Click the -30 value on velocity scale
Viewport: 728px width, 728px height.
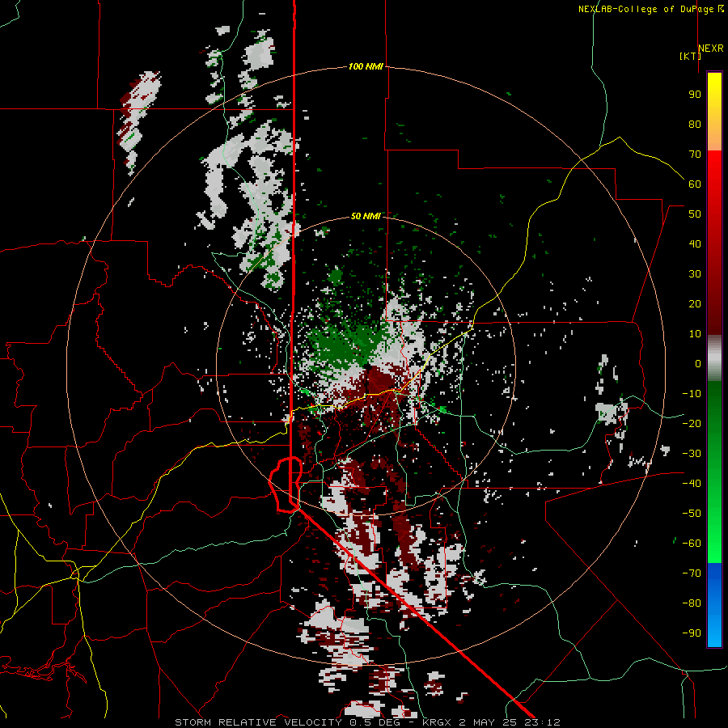pyautogui.click(x=692, y=454)
